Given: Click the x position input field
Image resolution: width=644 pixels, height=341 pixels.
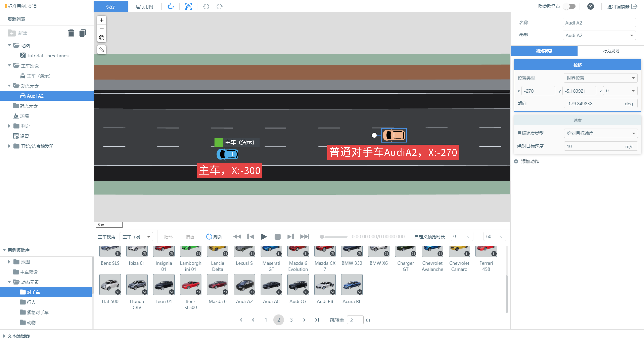Looking at the screenshot, I should (538, 91).
